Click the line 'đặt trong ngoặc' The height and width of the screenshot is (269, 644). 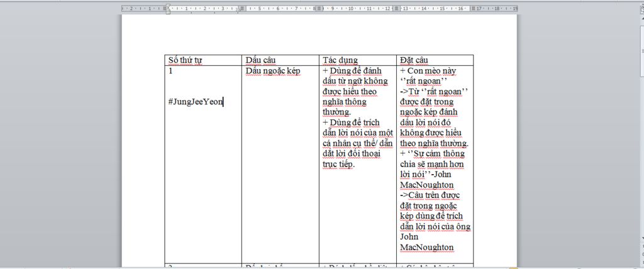point(429,206)
